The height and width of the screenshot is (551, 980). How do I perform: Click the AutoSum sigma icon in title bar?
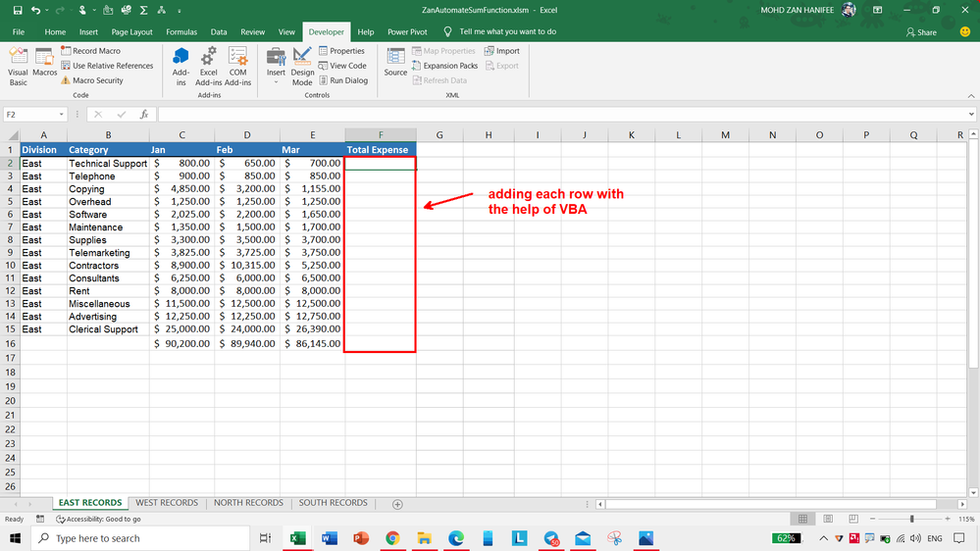point(144,10)
